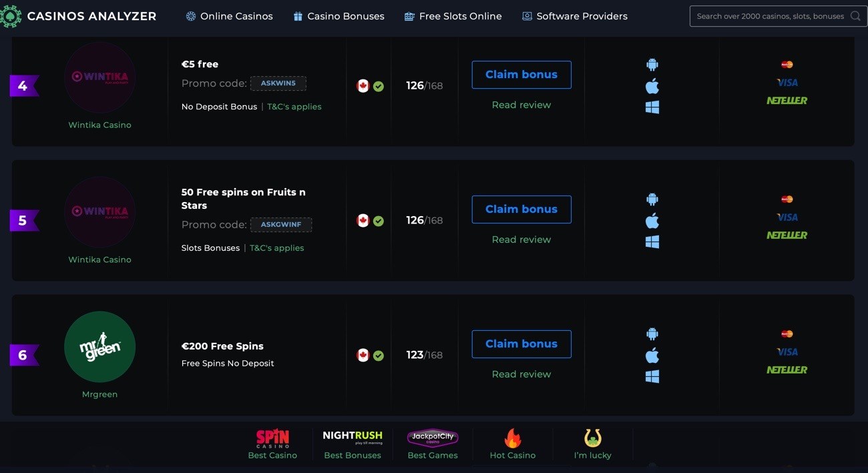Screen dimensions: 868x473
Task: Click the Casinos Analyzer logo icon
Action: click(10, 16)
